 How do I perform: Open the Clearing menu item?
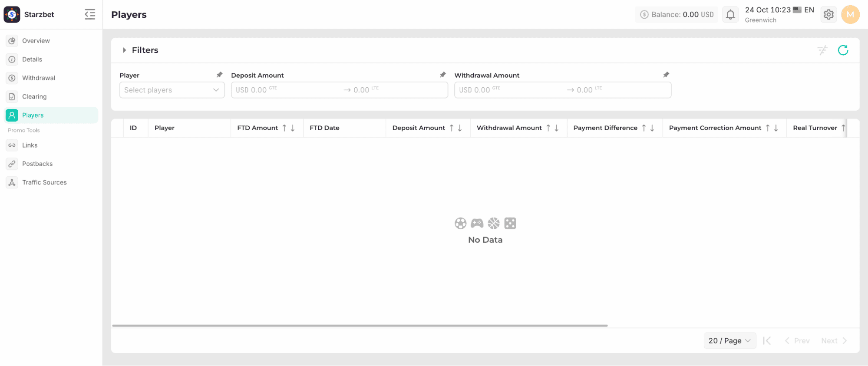click(x=51, y=97)
